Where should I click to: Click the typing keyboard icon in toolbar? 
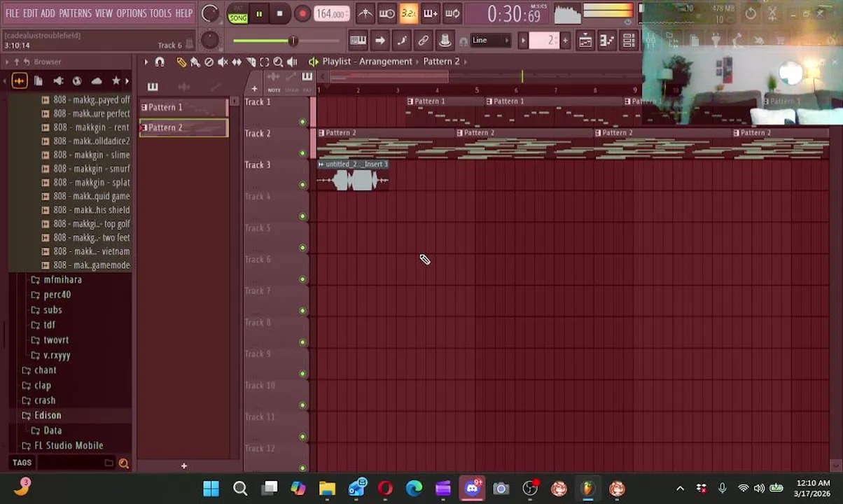tap(358, 41)
